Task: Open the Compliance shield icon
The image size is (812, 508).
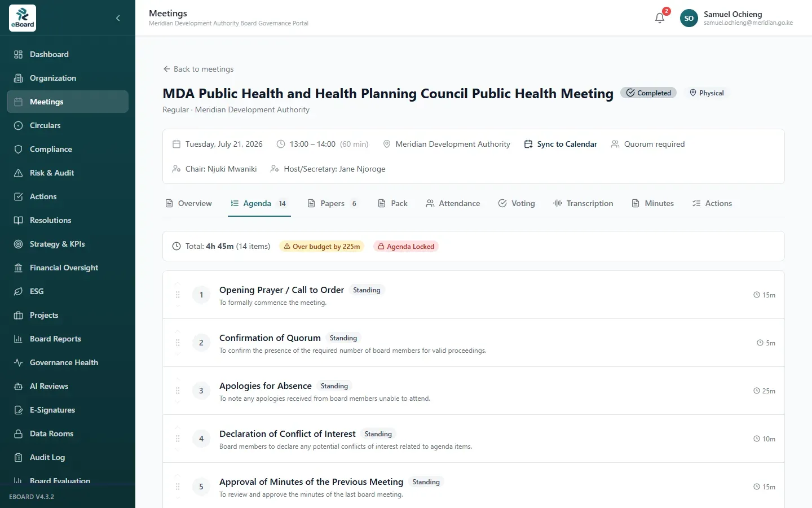Action: tap(19, 149)
